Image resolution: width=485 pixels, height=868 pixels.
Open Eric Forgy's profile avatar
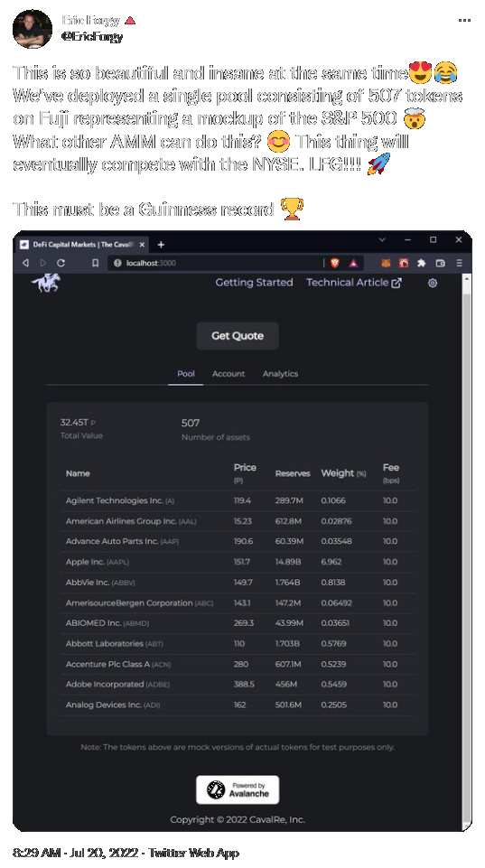pos(33,29)
